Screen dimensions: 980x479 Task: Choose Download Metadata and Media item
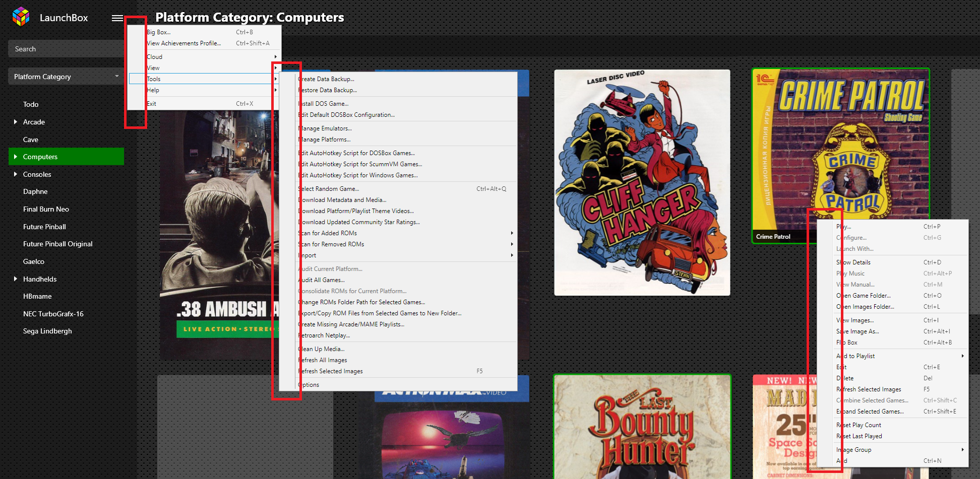coord(398,200)
